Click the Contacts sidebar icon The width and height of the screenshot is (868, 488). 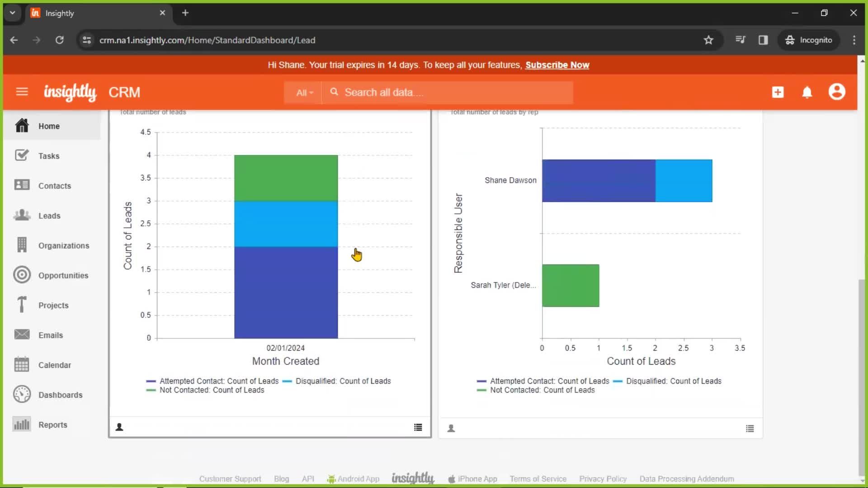point(21,185)
